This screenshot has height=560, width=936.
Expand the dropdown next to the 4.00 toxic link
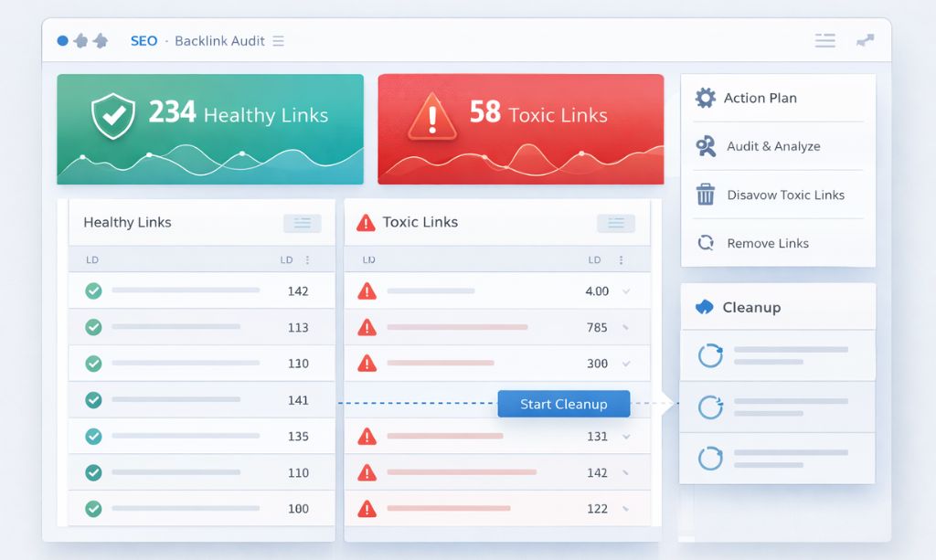coord(623,291)
